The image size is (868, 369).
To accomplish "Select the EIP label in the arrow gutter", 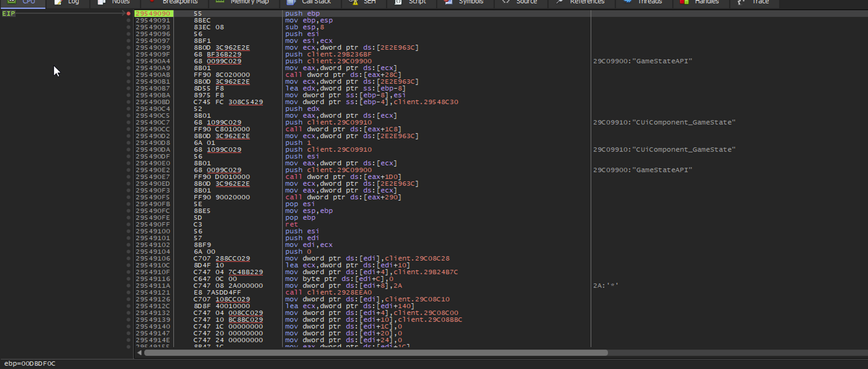I will click(9, 13).
